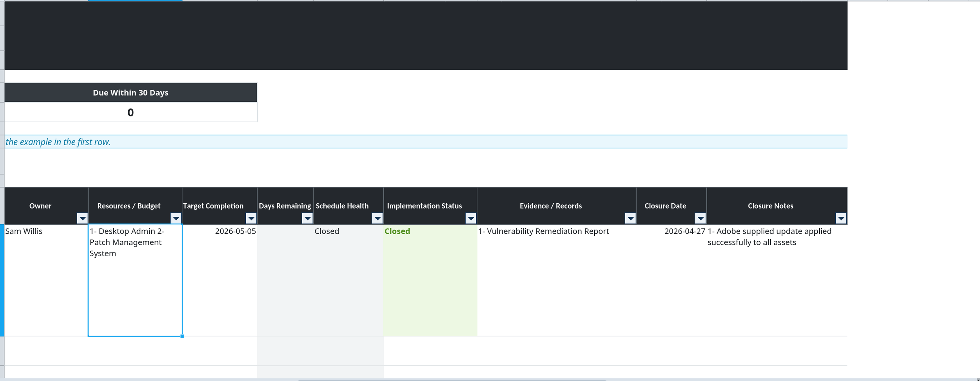Select the Due Within 30 Days value 0

131,112
